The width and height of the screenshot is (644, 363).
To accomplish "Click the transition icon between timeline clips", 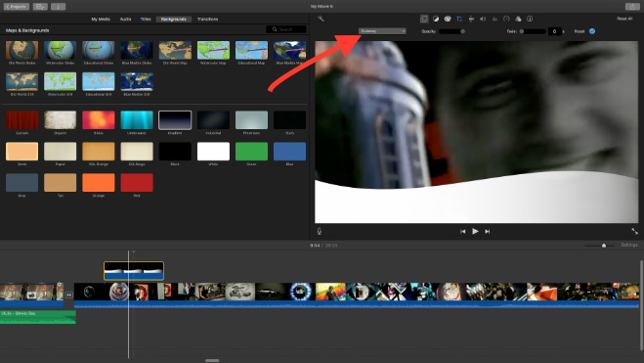I will tap(68, 295).
